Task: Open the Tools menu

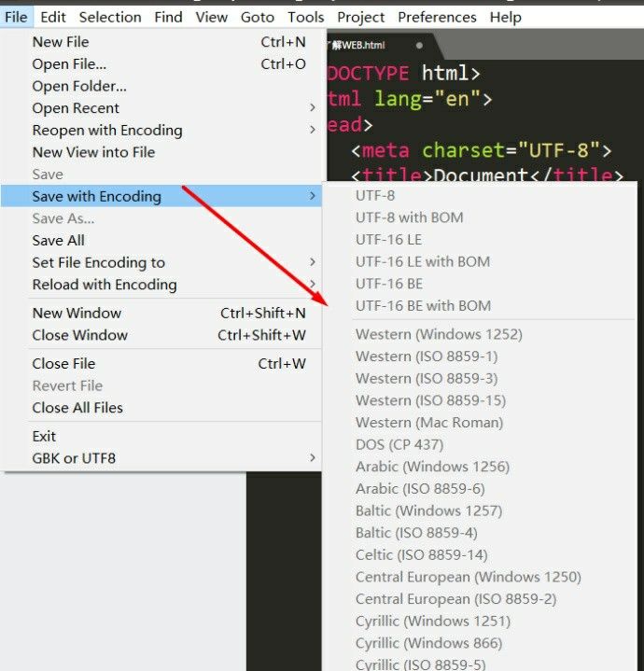Action: (x=305, y=17)
